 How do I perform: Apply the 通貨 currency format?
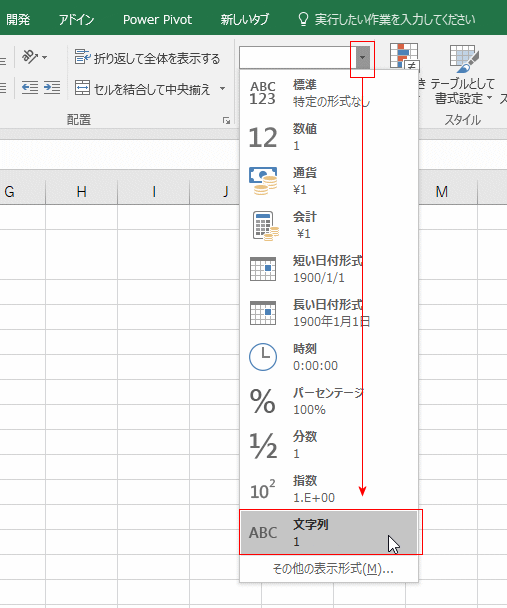click(329, 181)
